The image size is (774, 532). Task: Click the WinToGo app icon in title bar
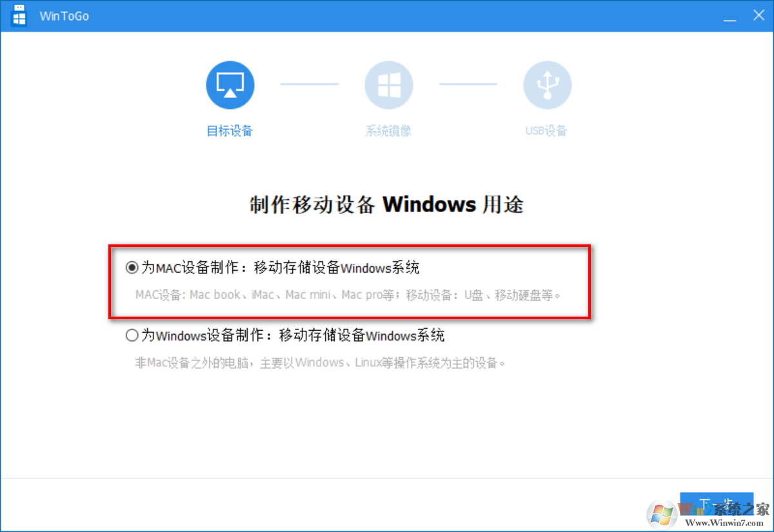[x=19, y=15]
